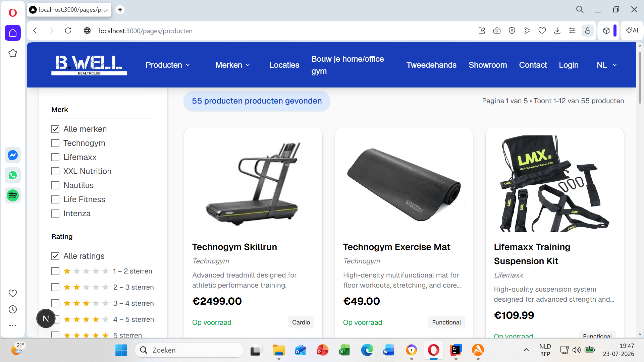Open the Opera main menu logo
This screenshot has height=362, width=644.
13,13
